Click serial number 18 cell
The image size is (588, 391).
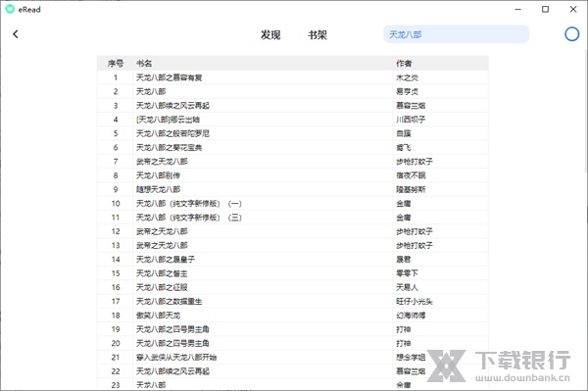coord(116,316)
